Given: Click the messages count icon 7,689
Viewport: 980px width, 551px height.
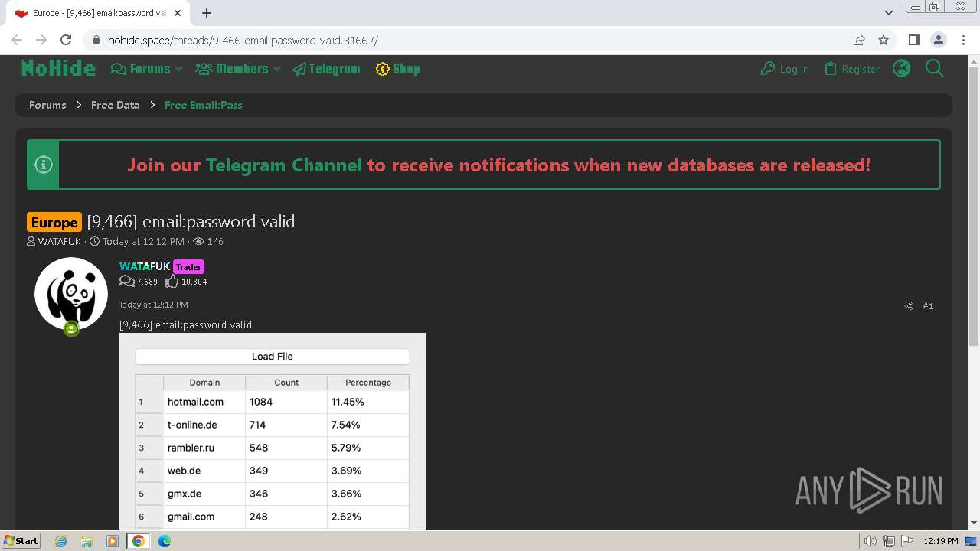Looking at the screenshot, I should click(127, 282).
